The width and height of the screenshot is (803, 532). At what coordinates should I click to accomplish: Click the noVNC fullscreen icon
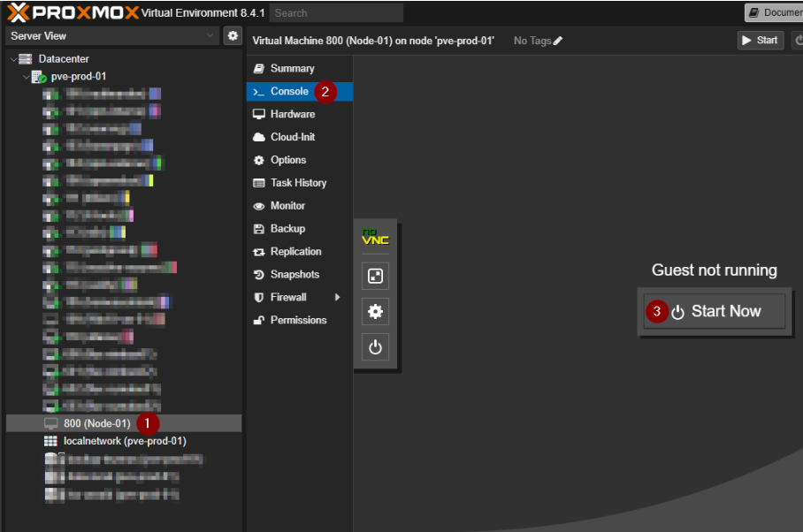(x=375, y=277)
